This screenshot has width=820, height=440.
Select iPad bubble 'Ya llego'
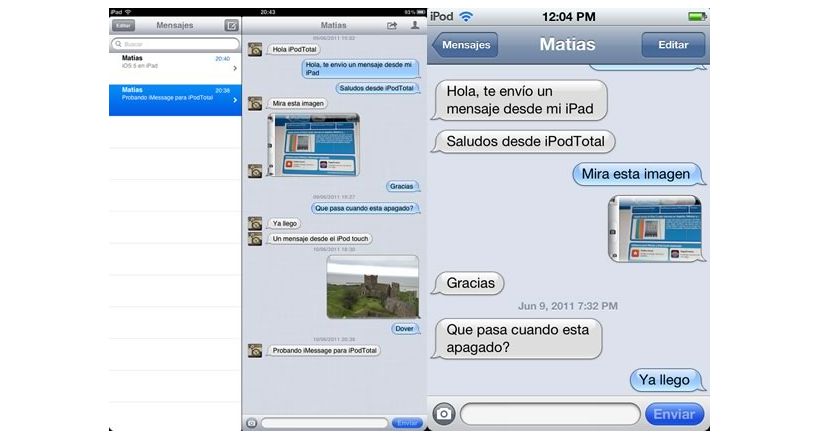284,223
